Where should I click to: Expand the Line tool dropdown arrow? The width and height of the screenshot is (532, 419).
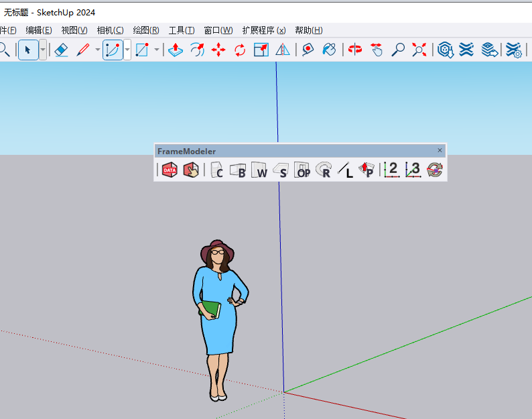click(x=98, y=50)
